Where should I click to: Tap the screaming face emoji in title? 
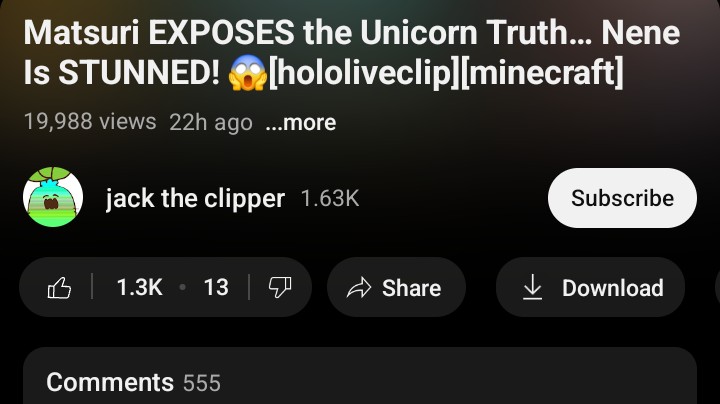(248, 73)
